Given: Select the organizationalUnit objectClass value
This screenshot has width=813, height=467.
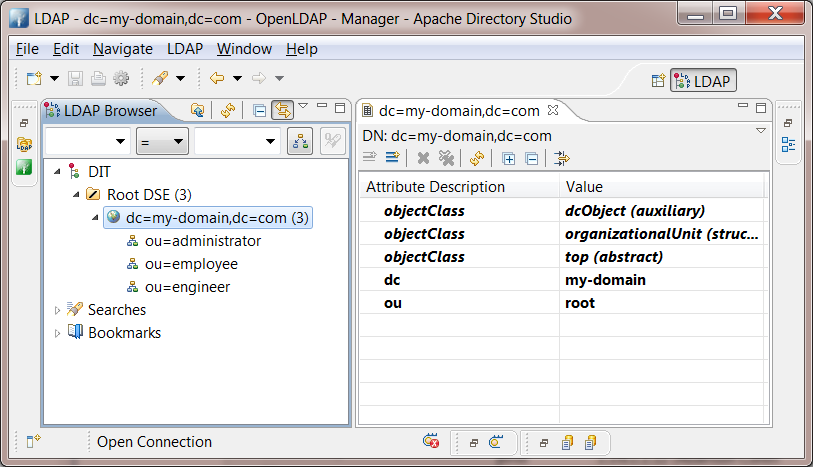Looking at the screenshot, I should click(661, 234).
